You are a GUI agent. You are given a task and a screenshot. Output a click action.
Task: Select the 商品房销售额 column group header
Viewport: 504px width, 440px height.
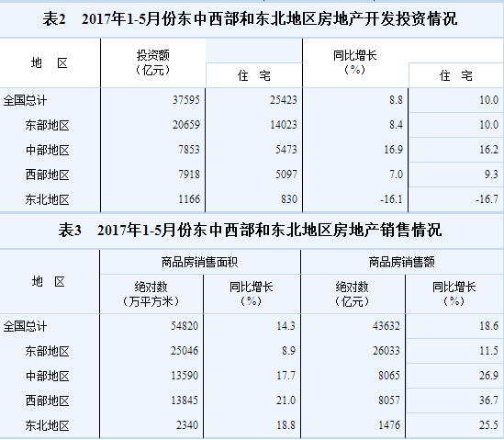[401, 262]
